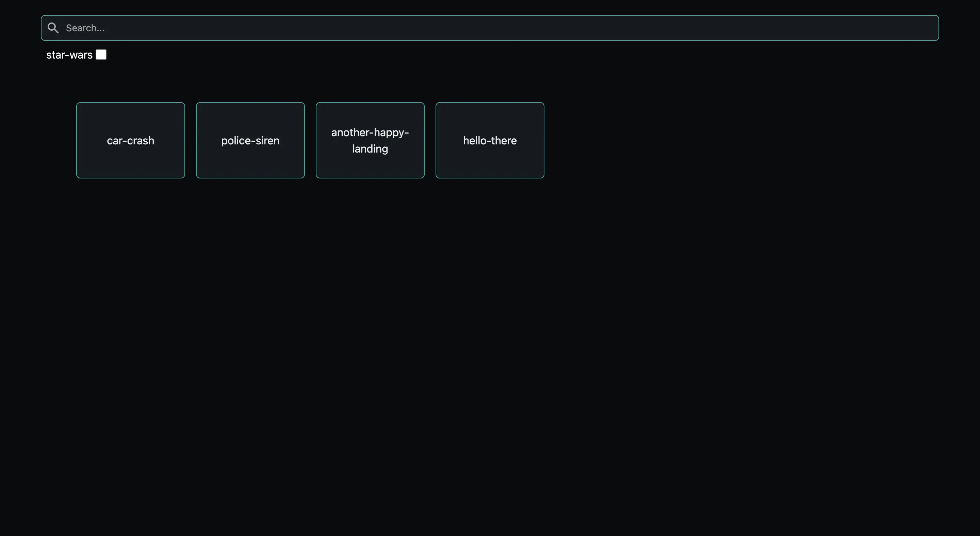
Task: Enable the star-wars filter checkbox
Action: [x=101, y=54]
